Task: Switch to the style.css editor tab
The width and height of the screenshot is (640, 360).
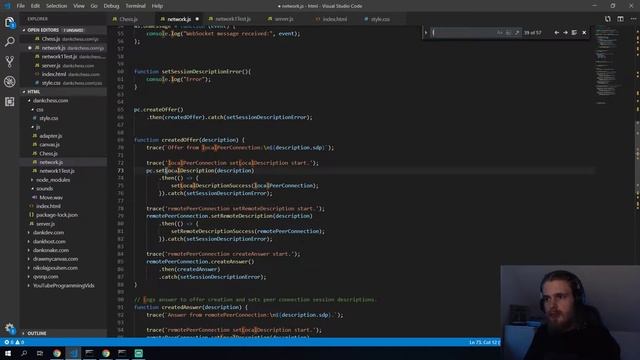Action: 380,19
